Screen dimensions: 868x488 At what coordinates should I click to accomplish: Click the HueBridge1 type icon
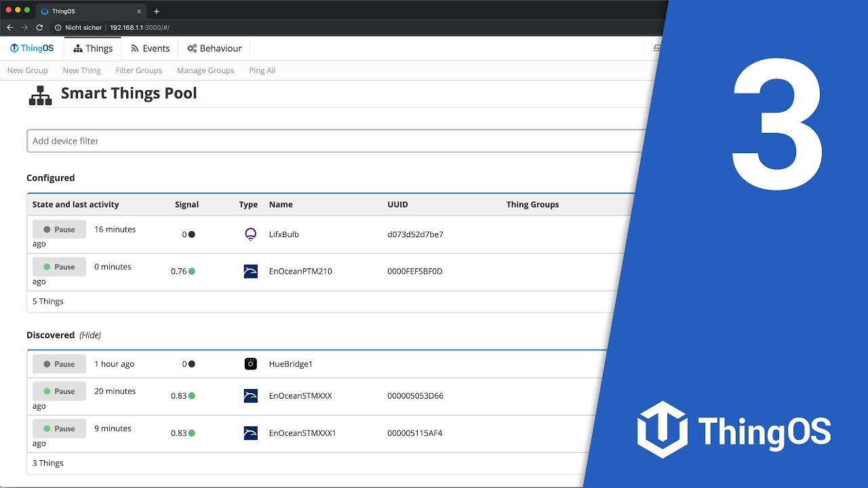[x=250, y=364]
